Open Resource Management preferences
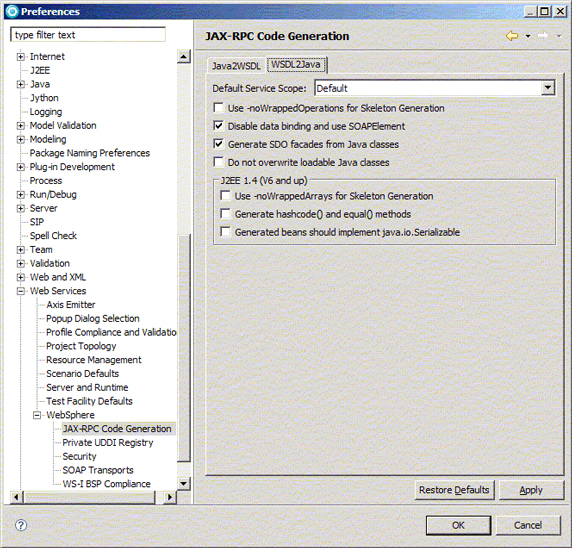572x548 pixels. coord(93,360)
